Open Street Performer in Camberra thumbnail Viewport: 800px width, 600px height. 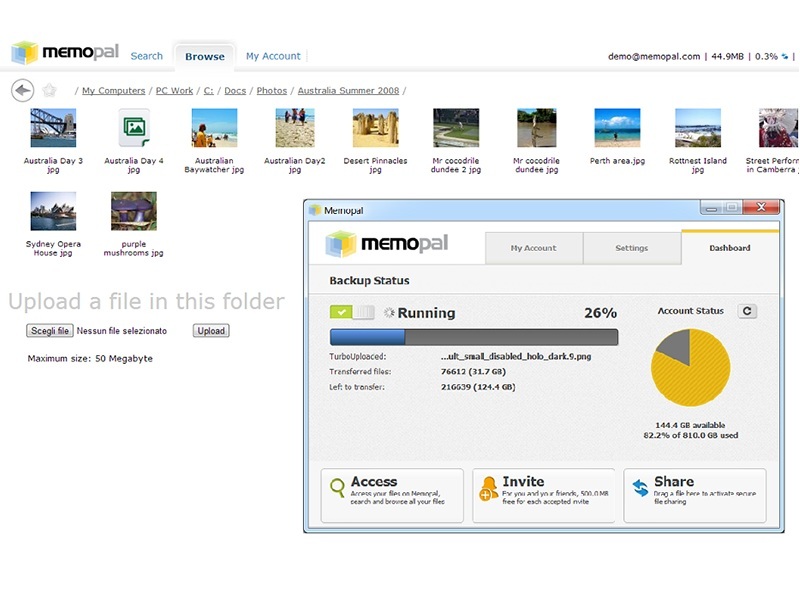coord(779,128)
